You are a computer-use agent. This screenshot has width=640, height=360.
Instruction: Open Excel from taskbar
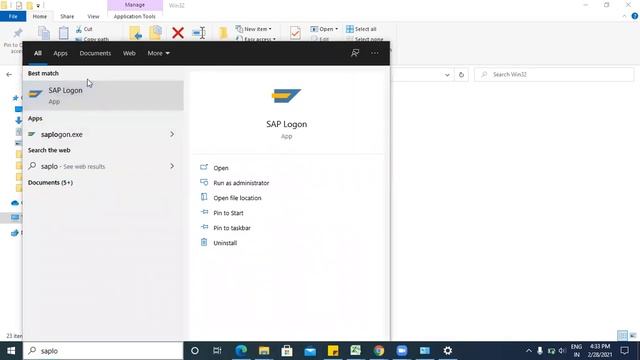pos(356,351)
